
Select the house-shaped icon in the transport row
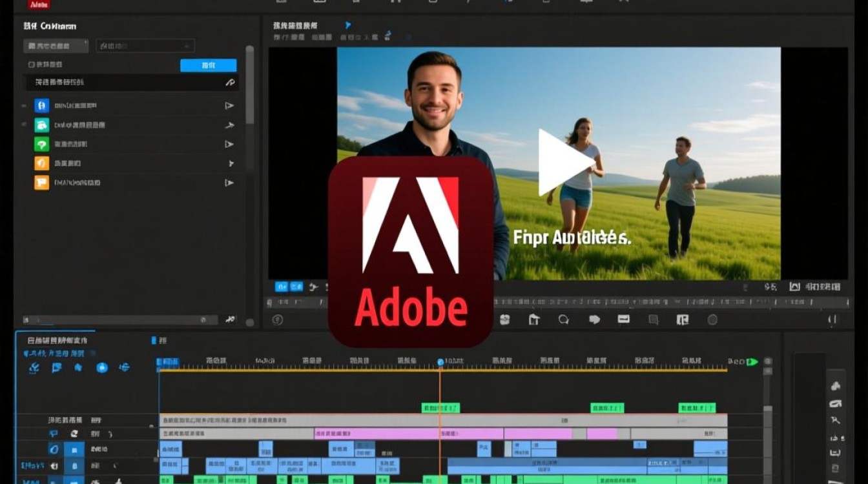coord(533,319)
